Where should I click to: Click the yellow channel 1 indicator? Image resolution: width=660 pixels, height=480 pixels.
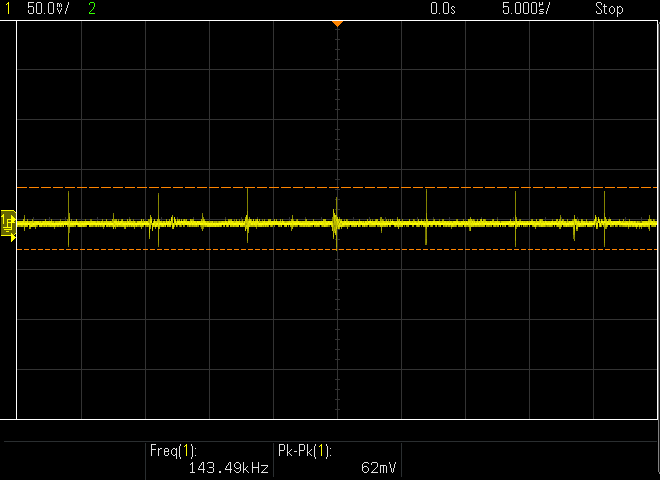pos(8,9)
